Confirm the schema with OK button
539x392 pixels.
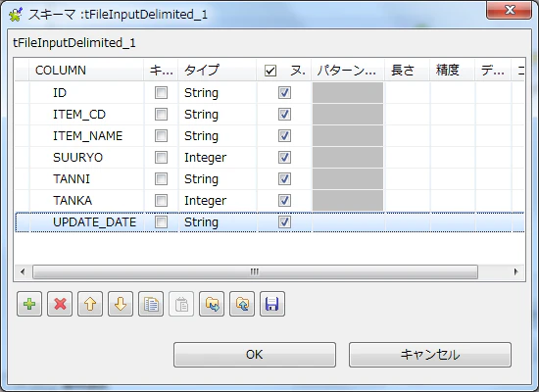255,355
